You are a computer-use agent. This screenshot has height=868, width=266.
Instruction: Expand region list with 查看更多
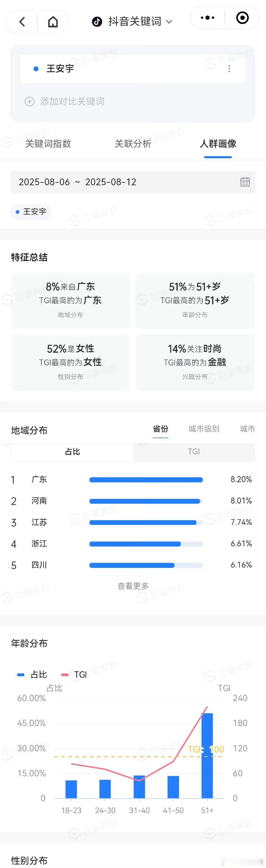pos(133,586)
